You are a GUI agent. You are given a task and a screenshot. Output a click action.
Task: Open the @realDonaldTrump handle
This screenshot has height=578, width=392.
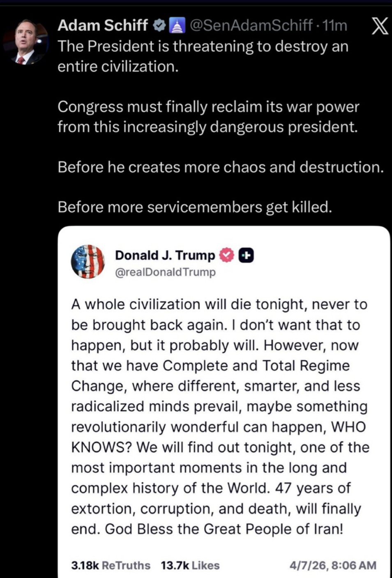[164, 272]
